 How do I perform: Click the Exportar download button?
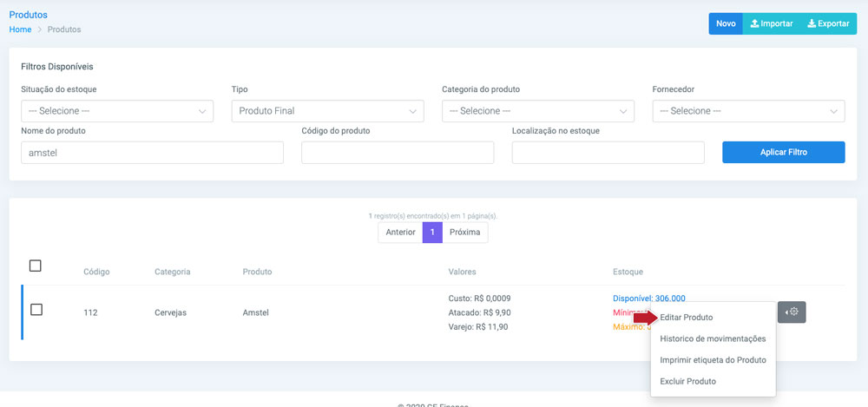pyautogui.click(x=829, y=23)
